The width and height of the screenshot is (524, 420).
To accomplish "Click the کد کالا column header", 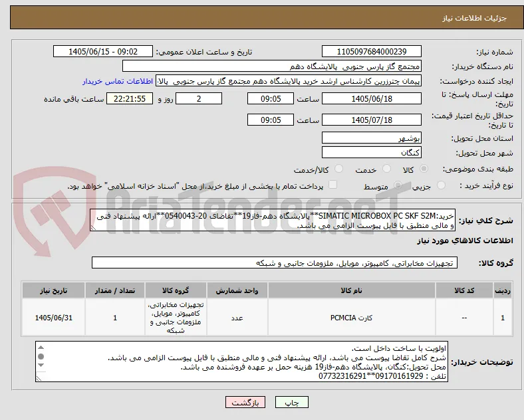I will [x=465, y=290].
